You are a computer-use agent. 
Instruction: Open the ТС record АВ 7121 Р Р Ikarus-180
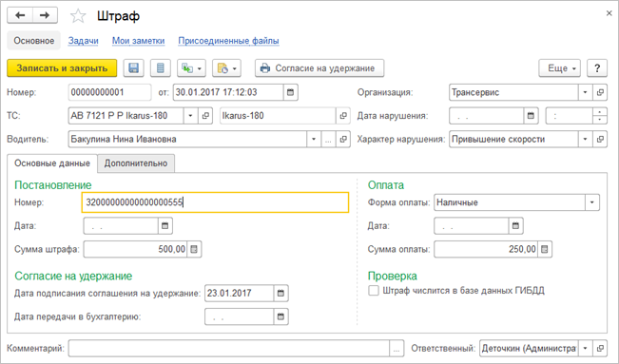point(205,116)
